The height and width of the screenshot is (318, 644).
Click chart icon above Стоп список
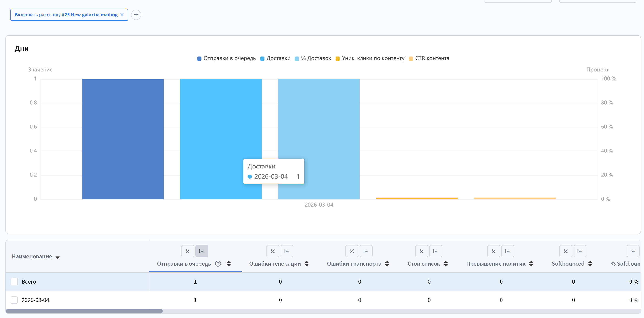(436, 251)
